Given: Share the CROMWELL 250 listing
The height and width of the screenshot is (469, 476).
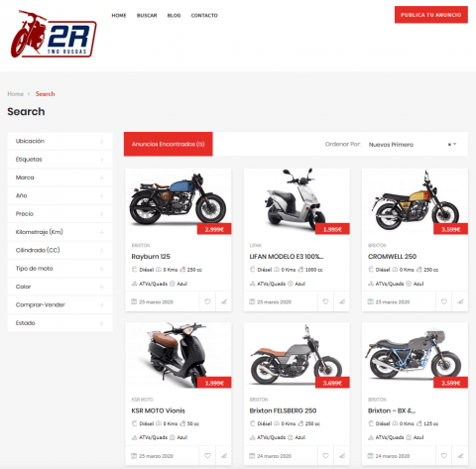Looking at the screenshot, I should coord(460,301).
